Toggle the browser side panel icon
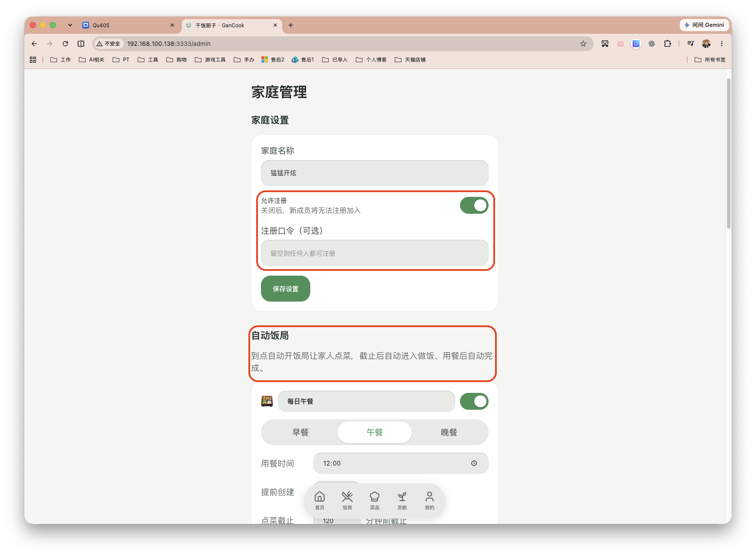This screenshot has width=756, height=556. (81, 44)
